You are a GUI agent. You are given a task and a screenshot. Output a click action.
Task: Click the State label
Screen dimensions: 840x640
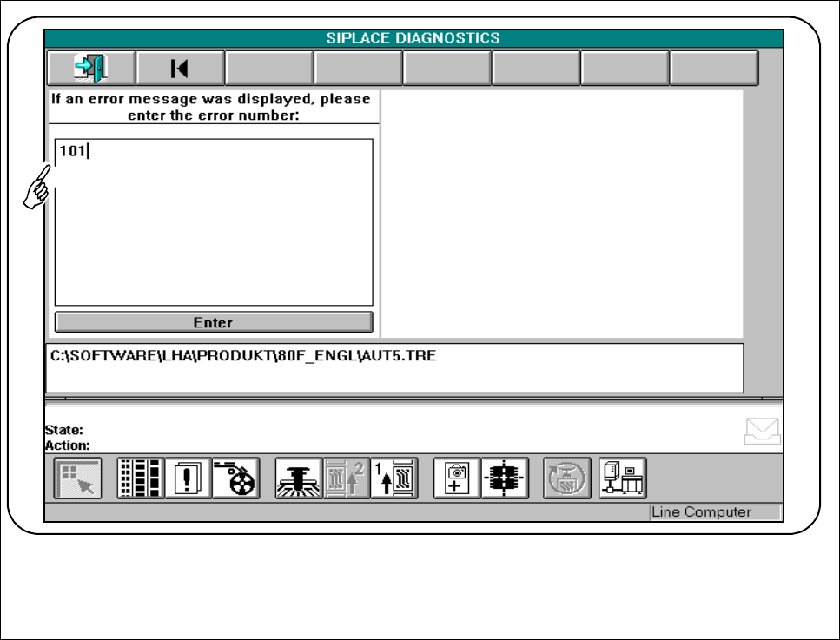pos(63,430)
